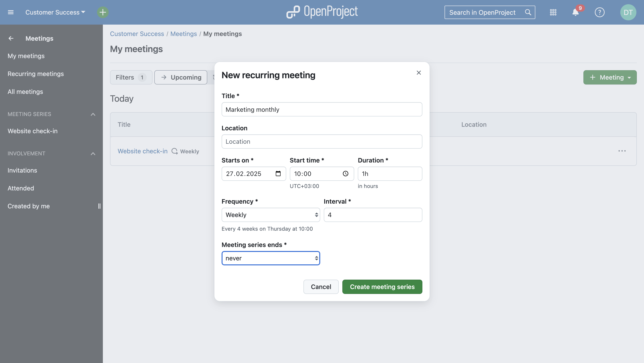Open the Meetings breadcrumb link
Viewport: 644px width, 363px height.
click(184, 34)
